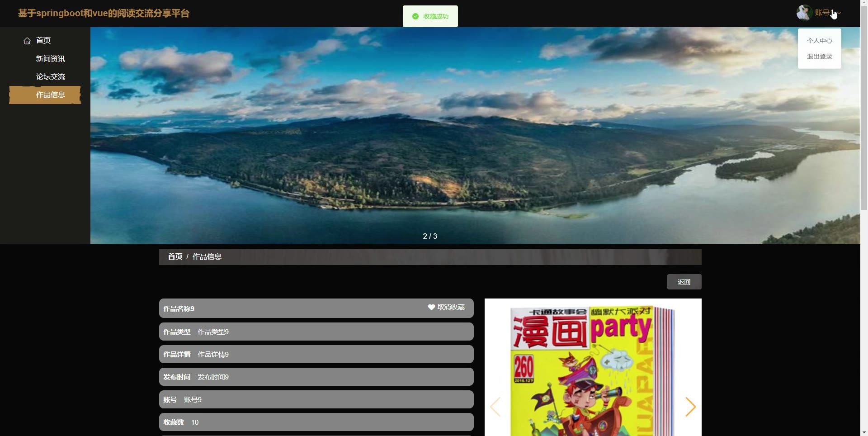Click the landscape banner carousel image
The width and height of the screenshot is (868, 436).
[x=475, y=136]
